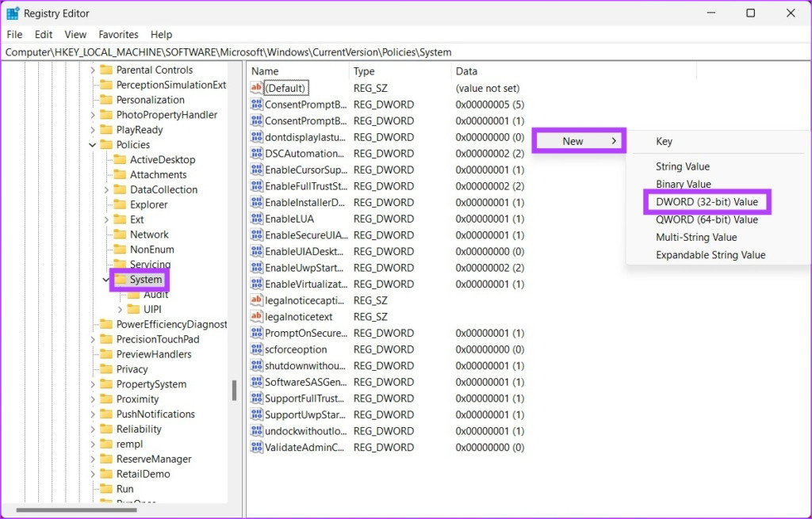Open the Edit menu
The image size is (812, 519).
tap(44, 34)
